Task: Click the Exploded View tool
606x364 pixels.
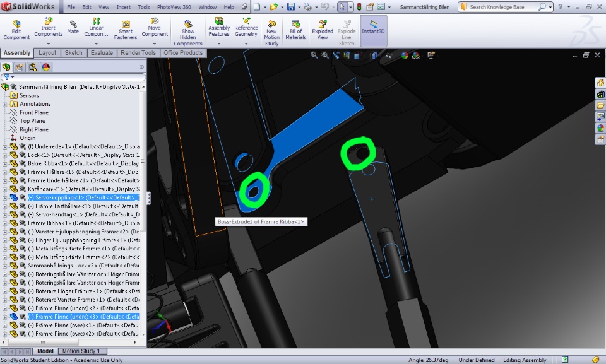Action: (x=323, y=30)
